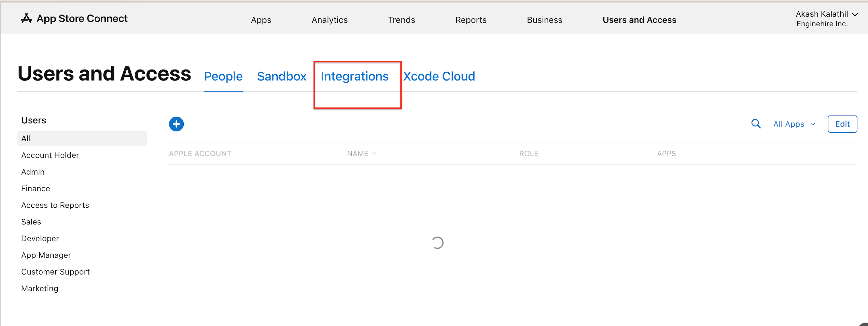Image resolution: width=868 pixels, height=326 pixels.
Task: Show Admin users in the sidebar
Action: [x=33, y=172]
